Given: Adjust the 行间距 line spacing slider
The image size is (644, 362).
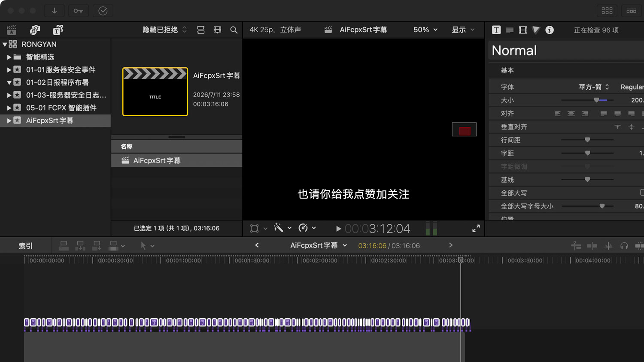Looking at the screenshot, I should [587, 140].
